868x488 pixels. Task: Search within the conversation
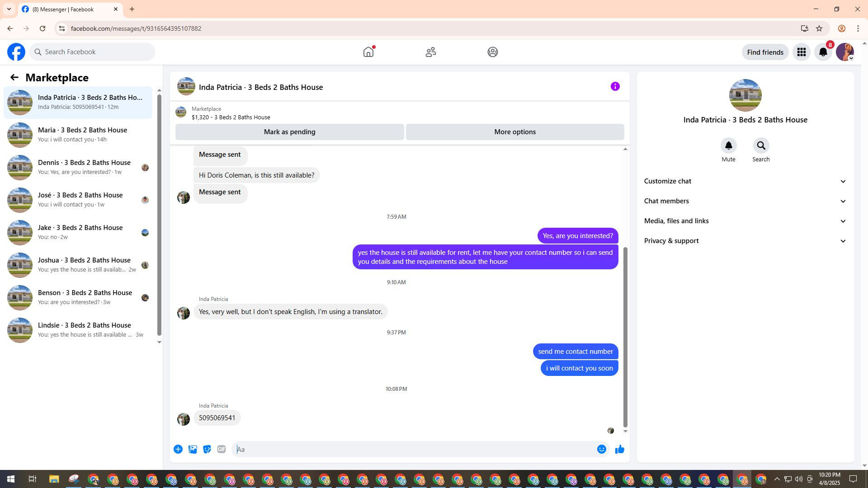tap(761, 146)
